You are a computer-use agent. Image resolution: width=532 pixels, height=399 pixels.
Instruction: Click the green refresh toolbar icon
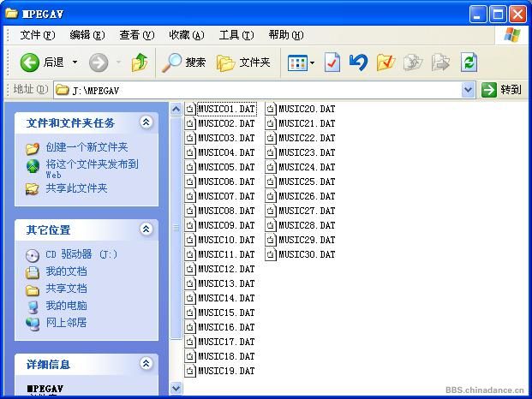click(469, 63)
